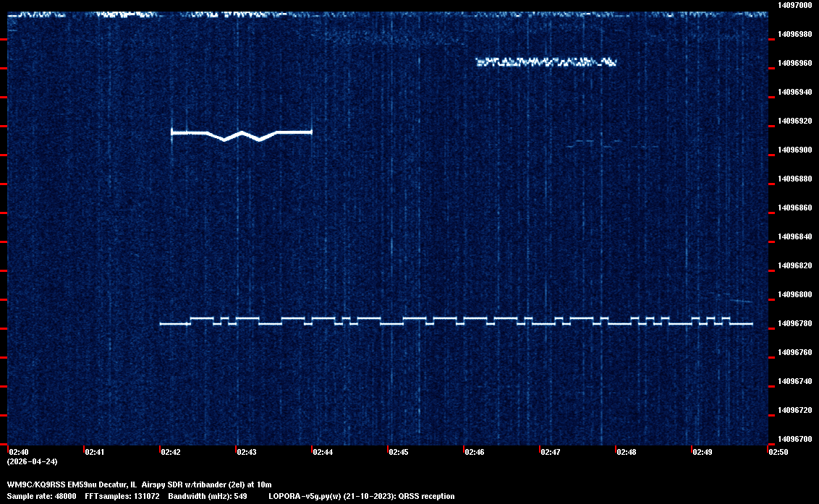
Task: Click the 02:43 time axis label
Action: point(246,452)
